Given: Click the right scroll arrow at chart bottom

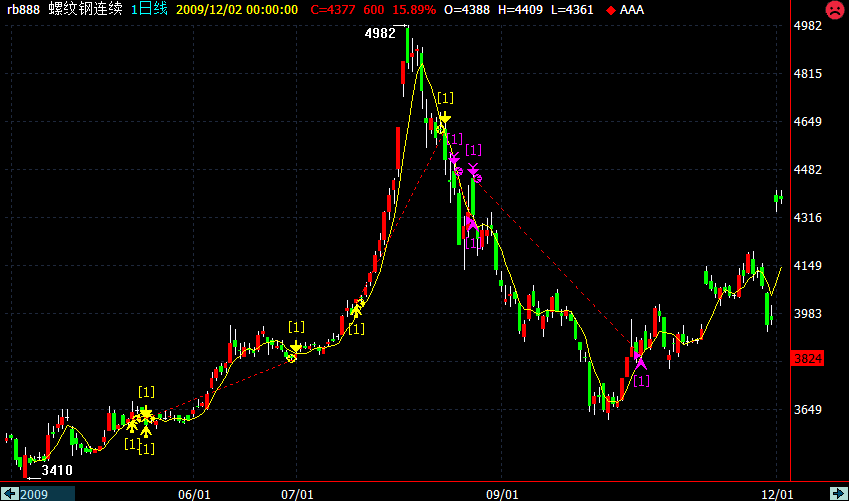Looking at the screenshot, I should [x=838, y=493].
